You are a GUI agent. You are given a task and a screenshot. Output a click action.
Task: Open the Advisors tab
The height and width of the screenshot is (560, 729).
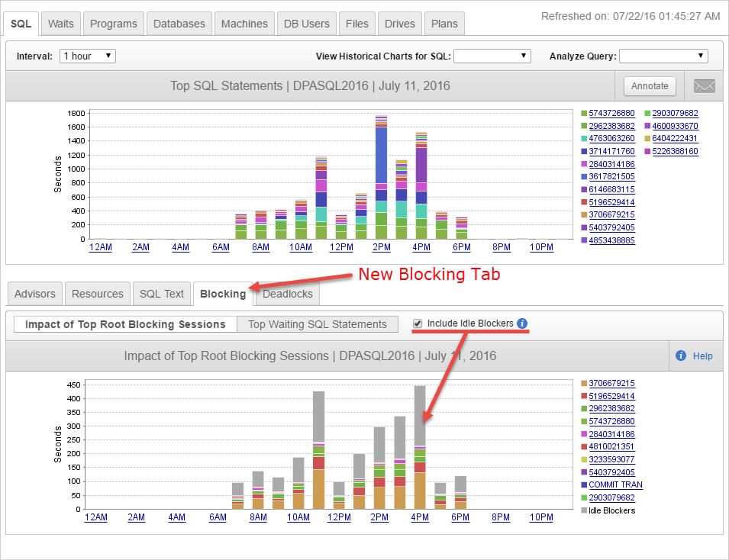coord(35,294)
